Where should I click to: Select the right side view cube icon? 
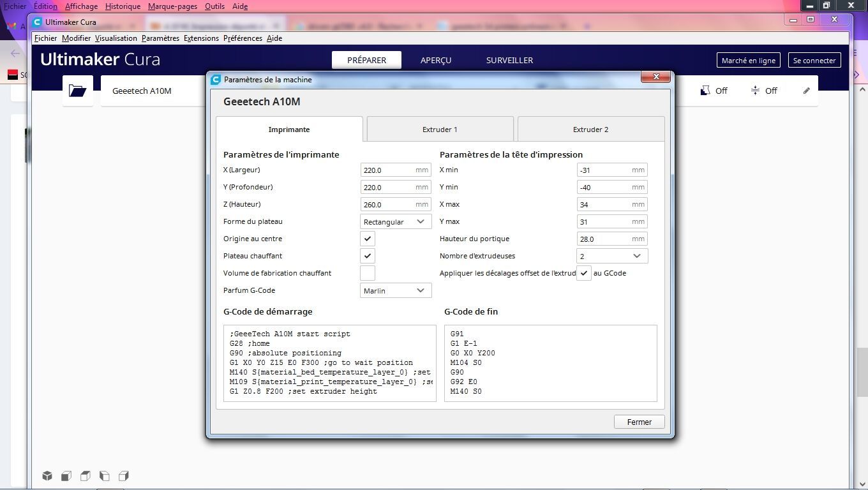tap(124, 476)
